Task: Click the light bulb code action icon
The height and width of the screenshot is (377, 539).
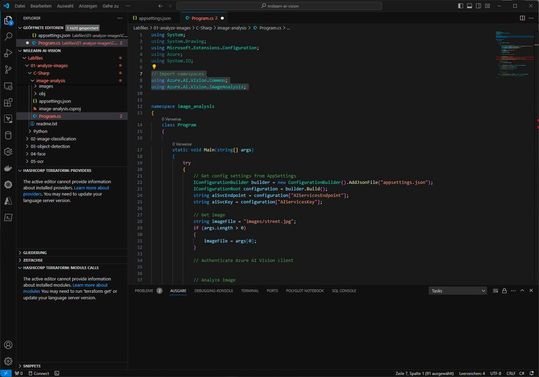Action: click(154, 67)
